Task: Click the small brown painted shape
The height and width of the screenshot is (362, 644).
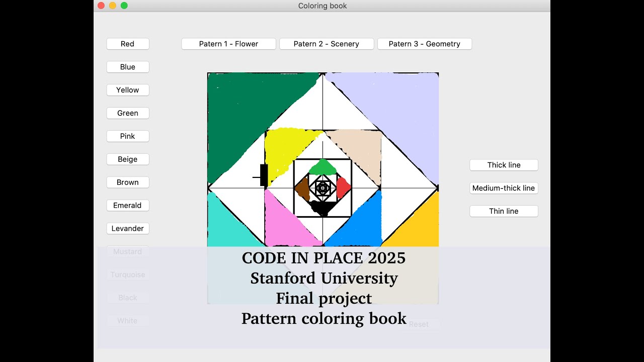Action: click(302, 190)
